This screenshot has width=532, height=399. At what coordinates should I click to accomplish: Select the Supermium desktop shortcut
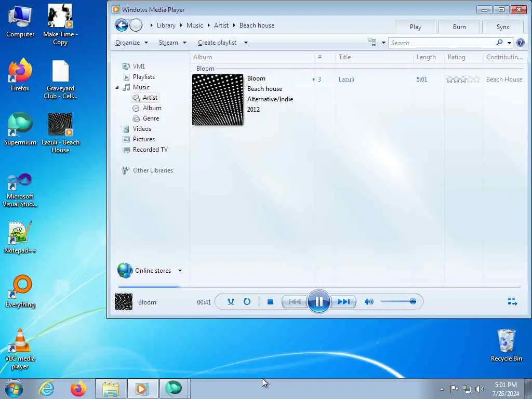tap(20, 129)
